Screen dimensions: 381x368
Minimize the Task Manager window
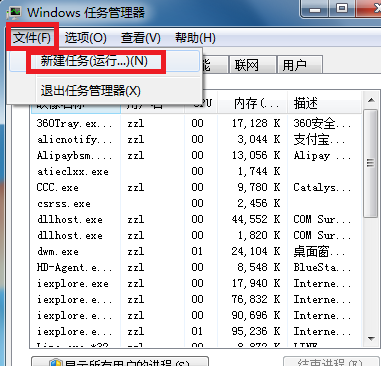point(315,9)
